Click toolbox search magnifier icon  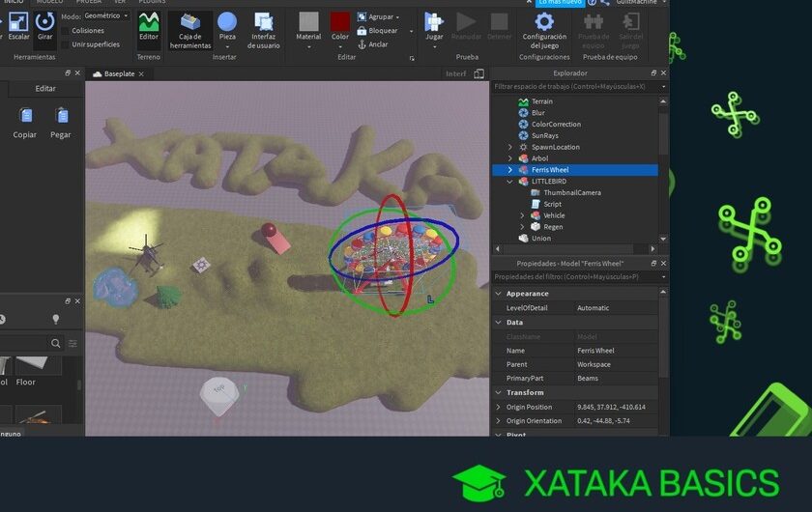tap(55, 343)
